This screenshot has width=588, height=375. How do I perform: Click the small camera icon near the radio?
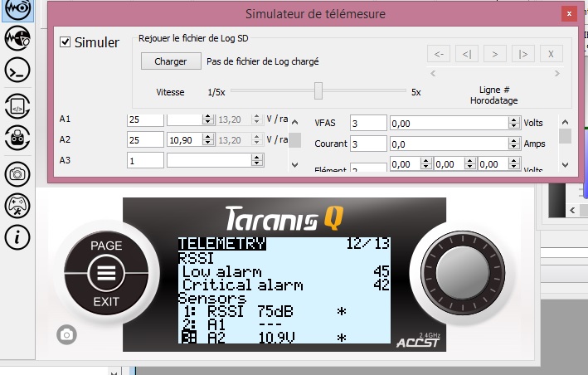pos(66,335)
